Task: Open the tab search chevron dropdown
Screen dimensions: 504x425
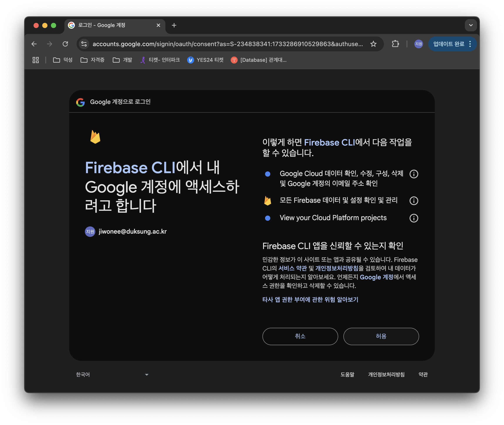Action: pyautogui.click(x=470, y=25)
